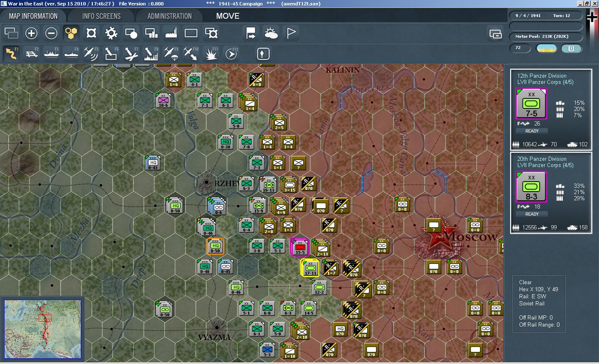Open the 20th Panzer Division name link

pos(542,159)
